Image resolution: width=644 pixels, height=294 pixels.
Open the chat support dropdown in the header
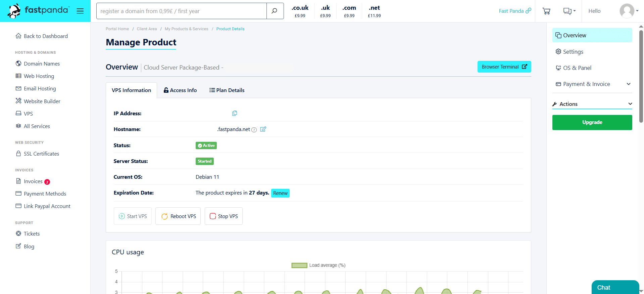point(569,11)
